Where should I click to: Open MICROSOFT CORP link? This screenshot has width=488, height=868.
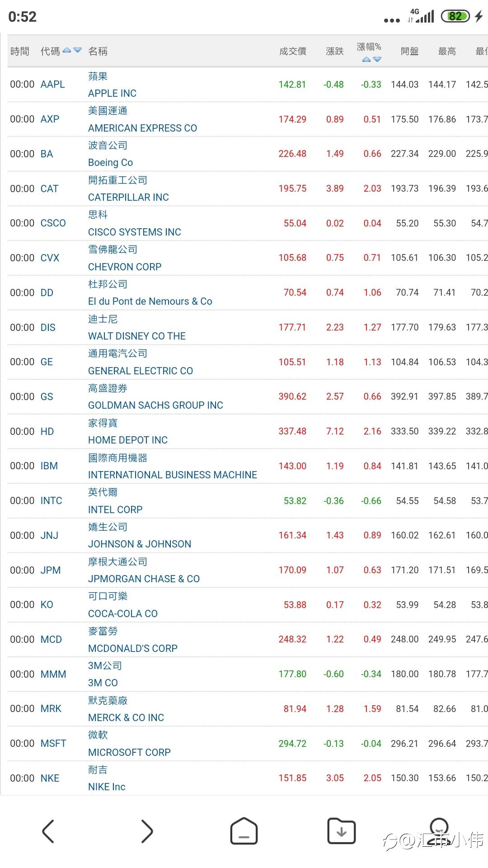pos(129,753)
